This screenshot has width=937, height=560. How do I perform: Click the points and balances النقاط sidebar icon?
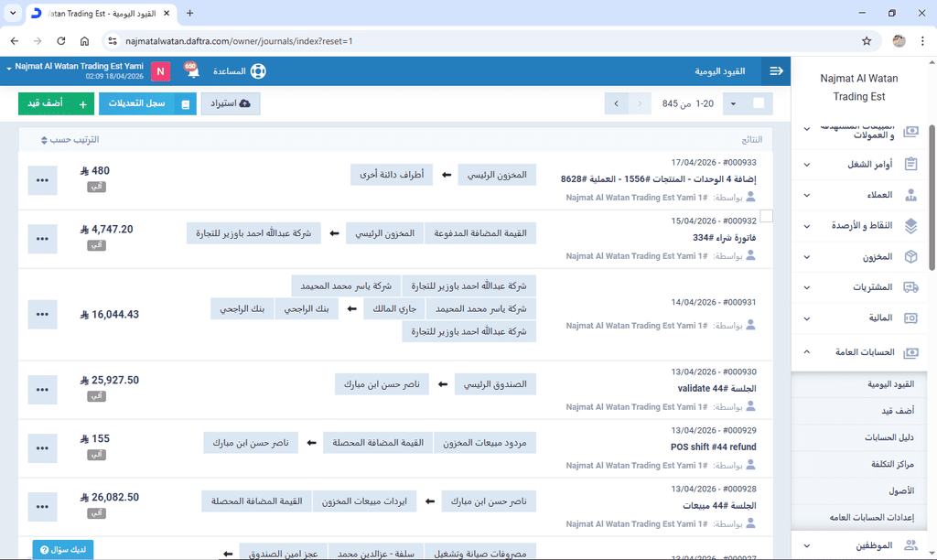tap(910, 225)
